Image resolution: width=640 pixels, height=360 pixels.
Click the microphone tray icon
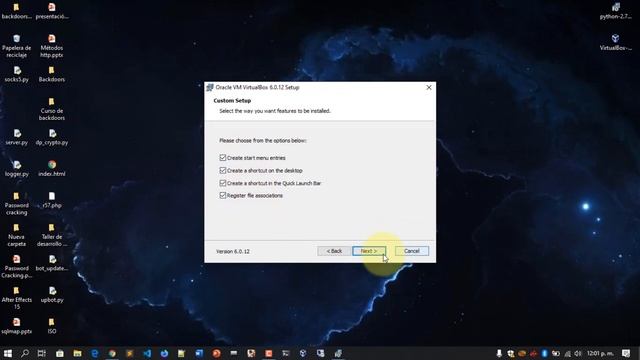[x=499, y=353]
